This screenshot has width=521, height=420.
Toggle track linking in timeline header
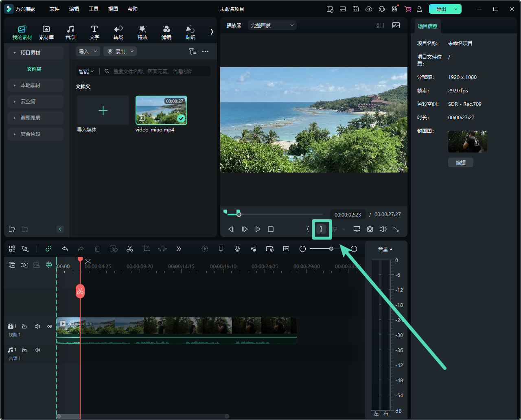click(24, 265)
